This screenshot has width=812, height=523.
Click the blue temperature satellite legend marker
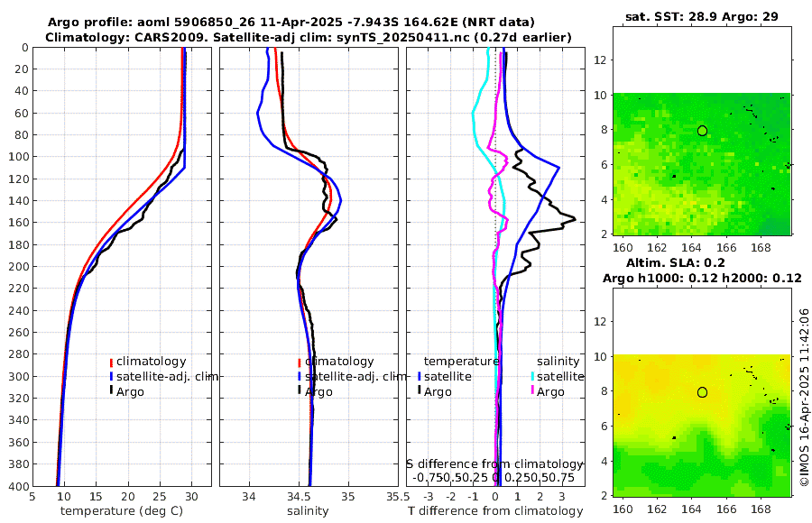(x=419, y=377)
